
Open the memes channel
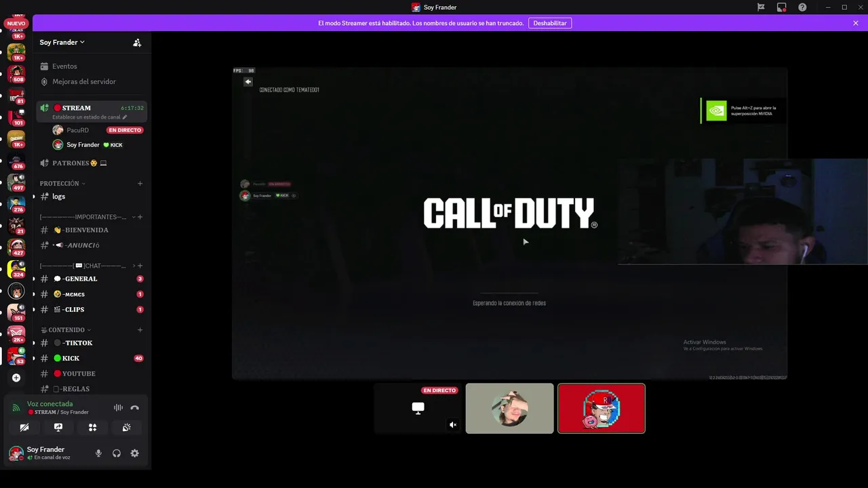click(92, 294)
